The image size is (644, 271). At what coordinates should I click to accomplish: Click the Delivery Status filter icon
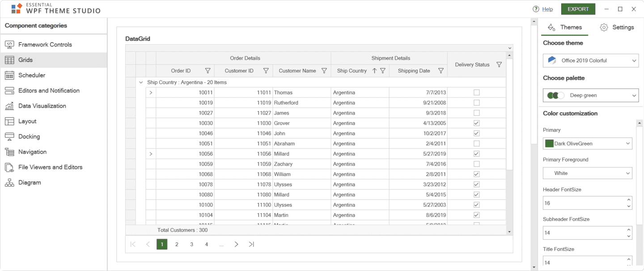[499, 65]
